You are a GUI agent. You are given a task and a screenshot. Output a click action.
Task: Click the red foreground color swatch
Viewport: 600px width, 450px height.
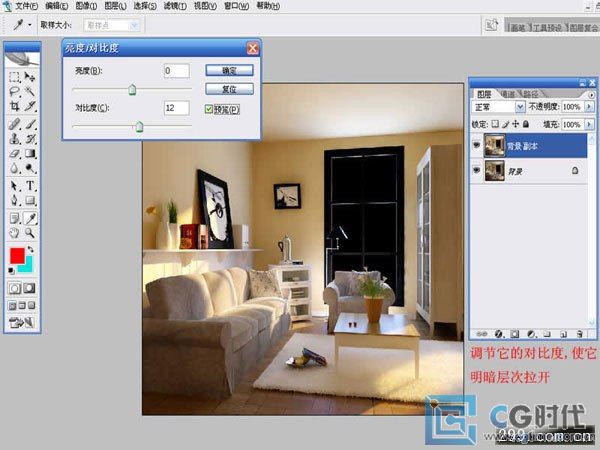point(17,255)
